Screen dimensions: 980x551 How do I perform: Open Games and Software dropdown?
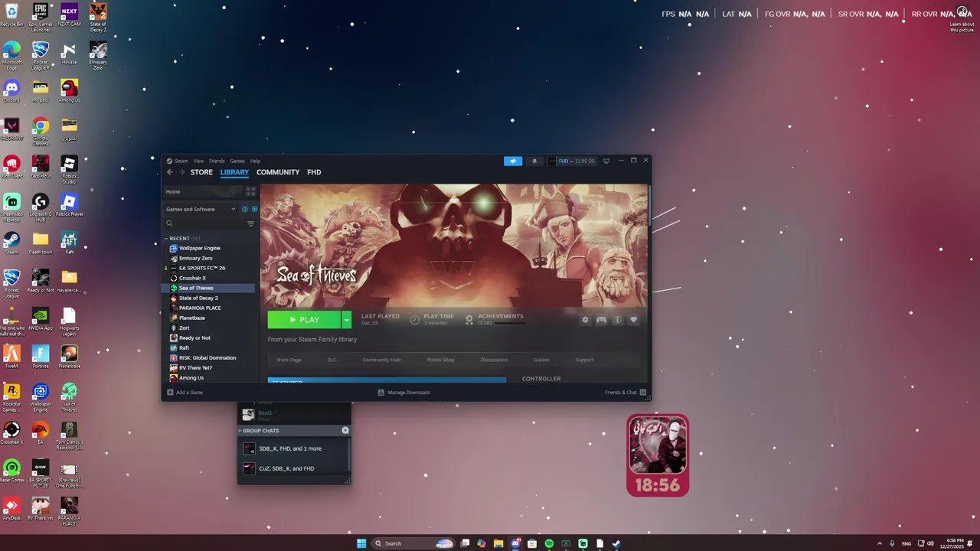pos(201,209)
